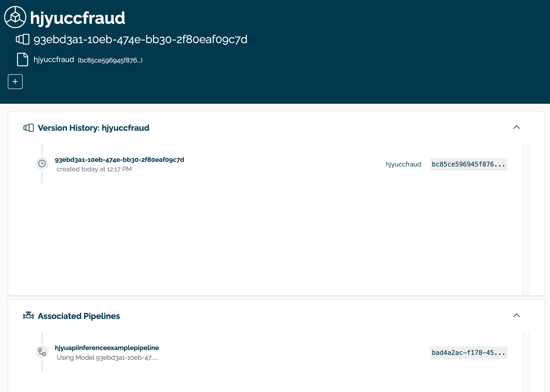Click the header version UUID text
The width and height of the screenshot is (550, 392).
(x=140, y=39)
